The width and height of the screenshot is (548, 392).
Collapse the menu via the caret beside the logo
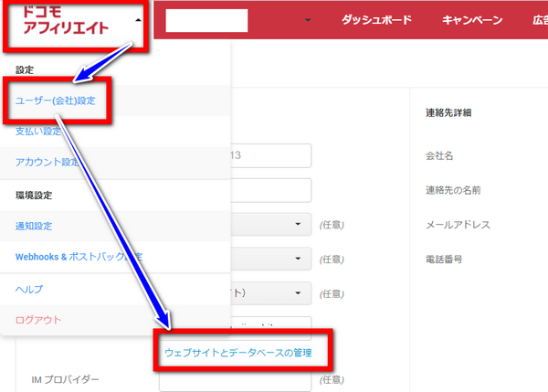139,20
